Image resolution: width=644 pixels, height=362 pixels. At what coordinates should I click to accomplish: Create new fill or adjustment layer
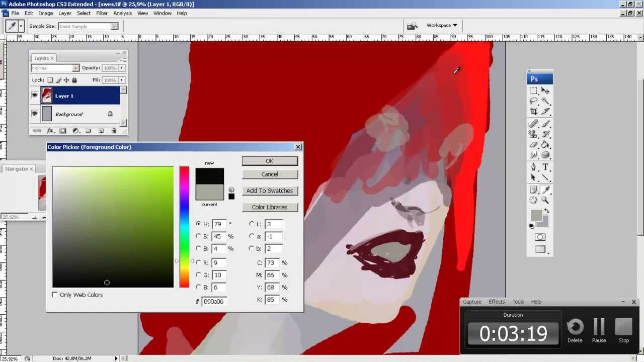pyautogui.click(x=75, y=131)
